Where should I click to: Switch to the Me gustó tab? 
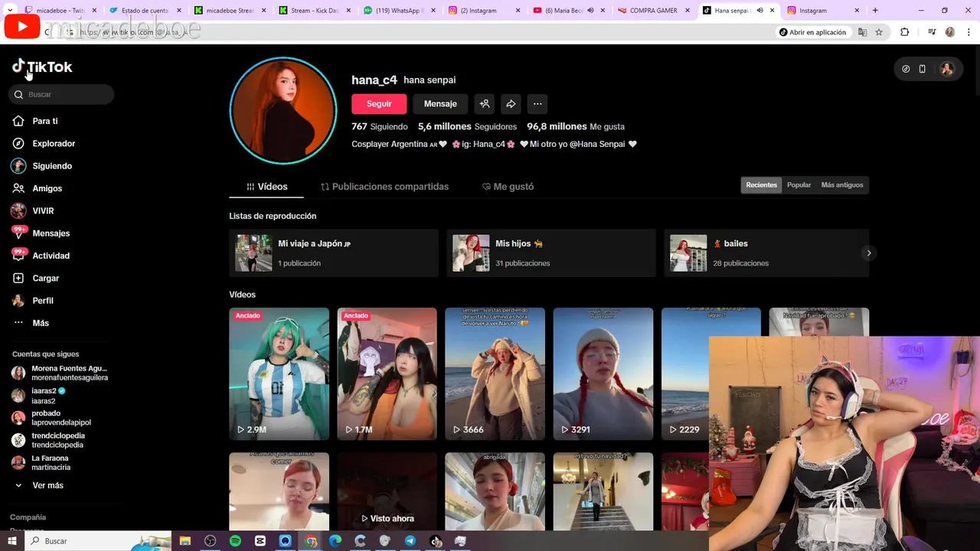pos(508,187)
